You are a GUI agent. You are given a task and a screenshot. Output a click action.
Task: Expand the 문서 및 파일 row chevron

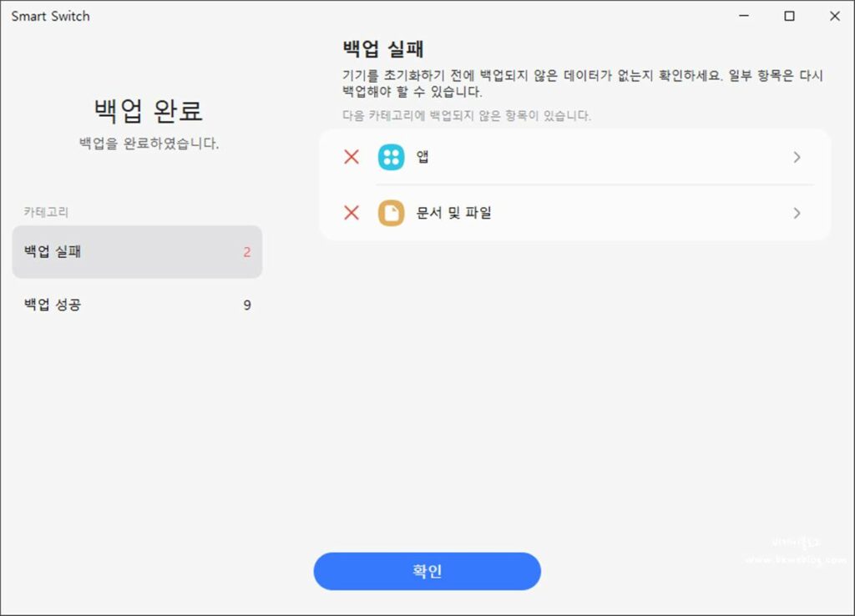(797, 213)
